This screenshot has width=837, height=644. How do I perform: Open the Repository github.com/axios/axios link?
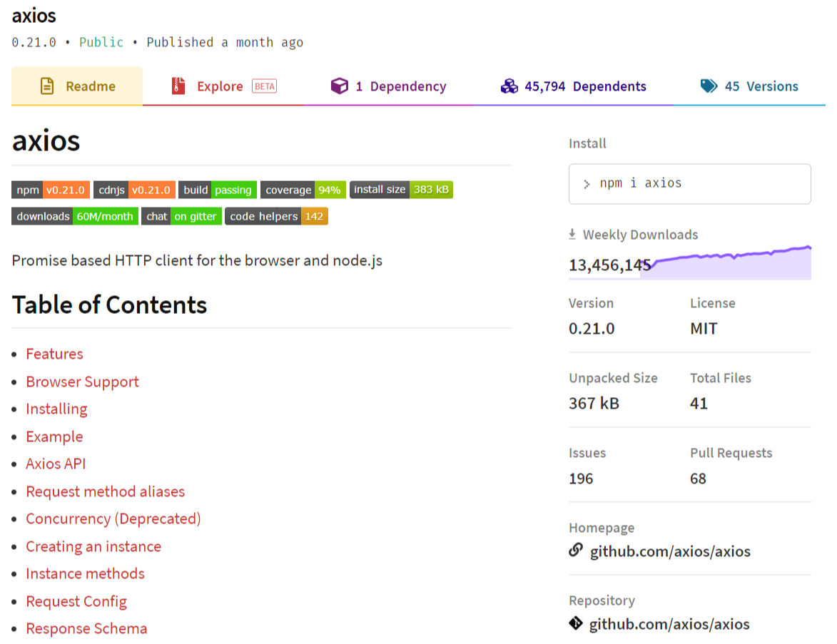669,624
